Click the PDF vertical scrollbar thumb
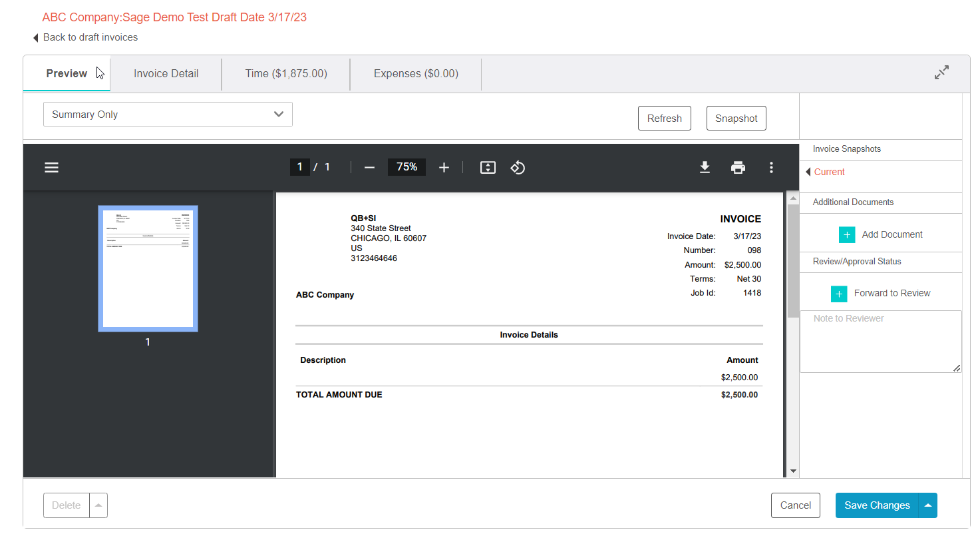This screenshot has width=980, height=534. point(792,260)
